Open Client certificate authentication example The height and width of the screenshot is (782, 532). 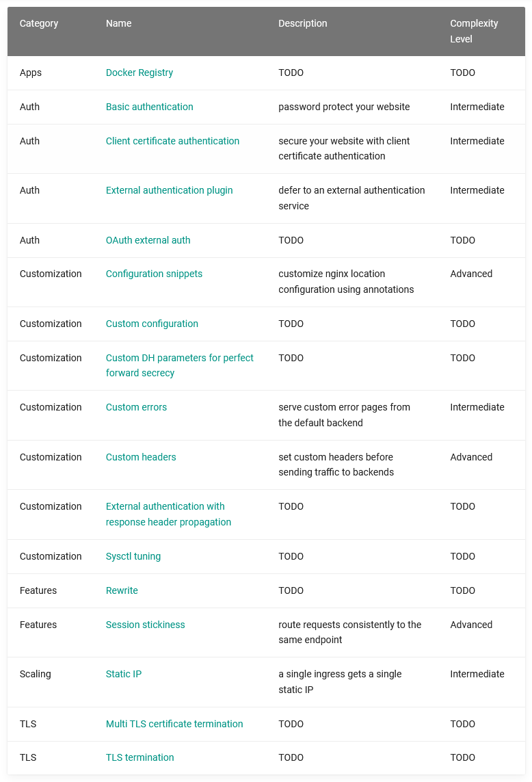[172, 141]
